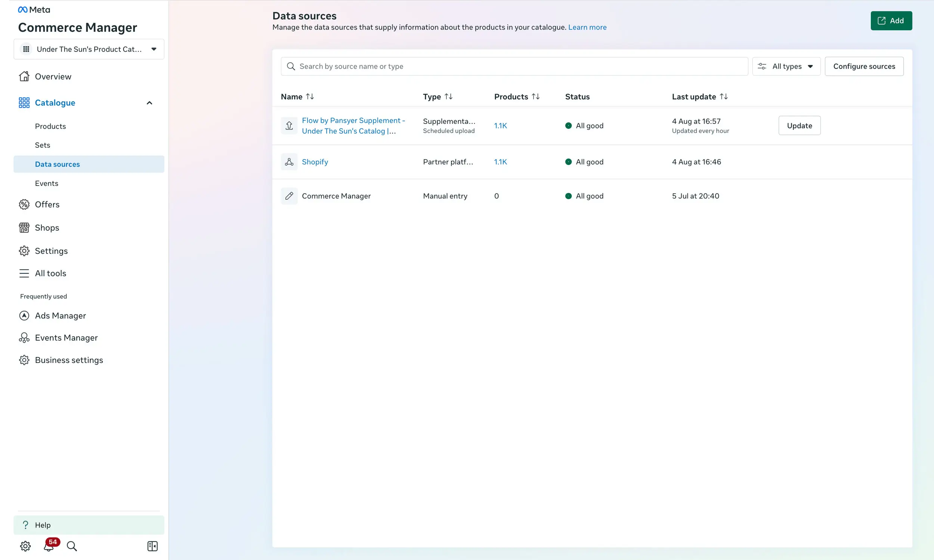Click the Offers percent badge icon
This screenshot has height=560, width=934.
24,205
